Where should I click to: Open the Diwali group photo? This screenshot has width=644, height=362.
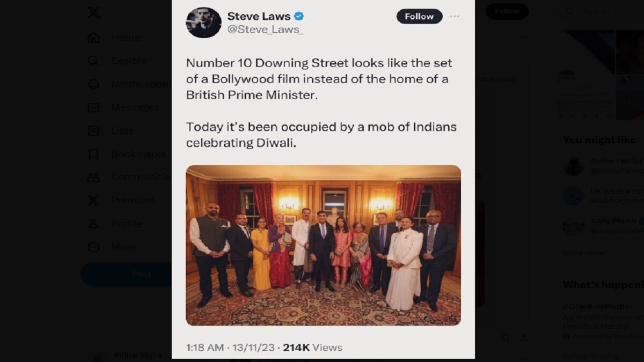(323, 245)
